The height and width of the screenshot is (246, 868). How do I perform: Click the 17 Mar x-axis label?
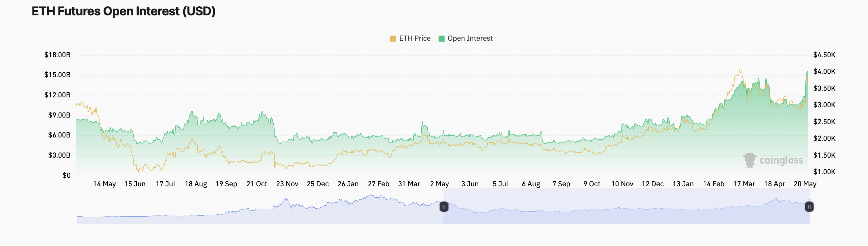pyautogui.click(x=744, y=184)
